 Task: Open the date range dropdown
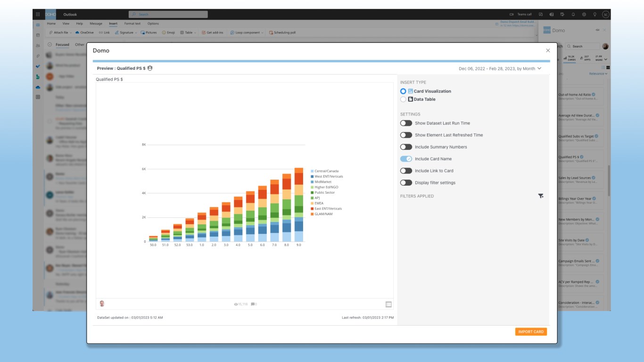click(500, 68)
